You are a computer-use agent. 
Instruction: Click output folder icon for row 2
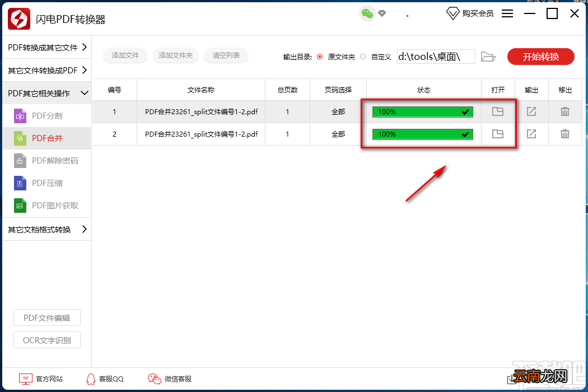pyautogui.click(x=531, y=134)
